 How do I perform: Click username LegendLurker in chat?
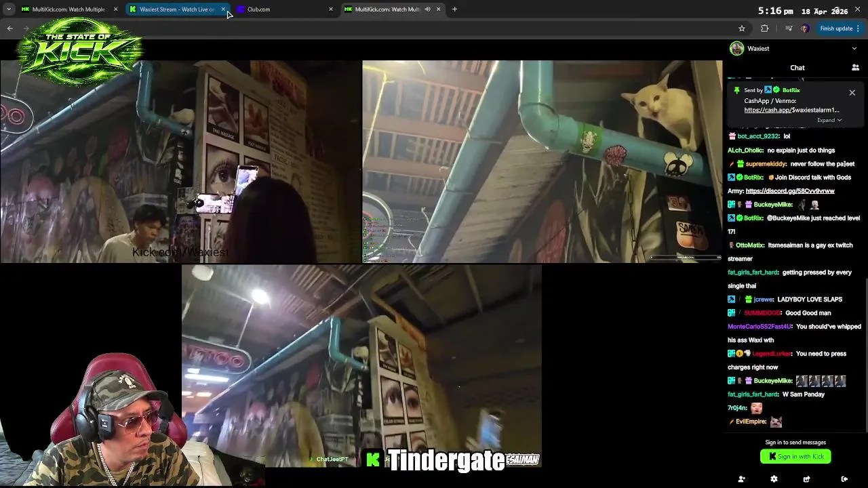tap(772, 354)
